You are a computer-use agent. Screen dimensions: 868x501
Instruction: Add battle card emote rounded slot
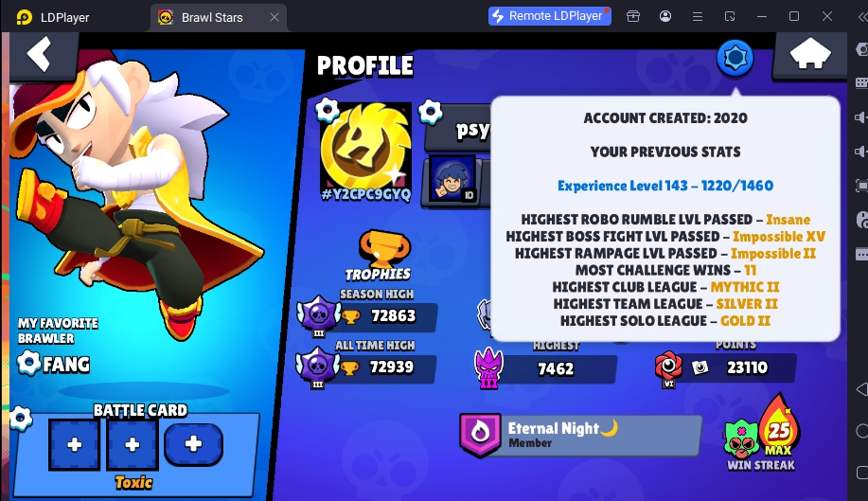pos(193,444)
